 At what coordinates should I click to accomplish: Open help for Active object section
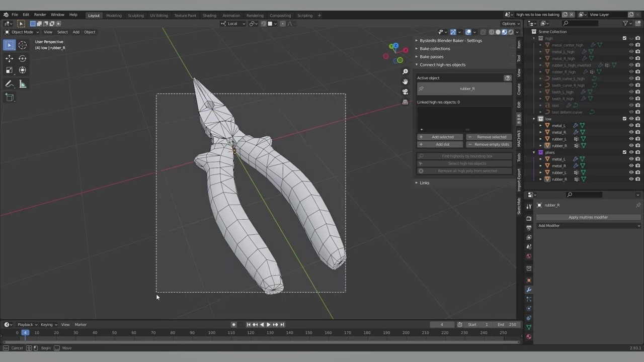[507, 78]
